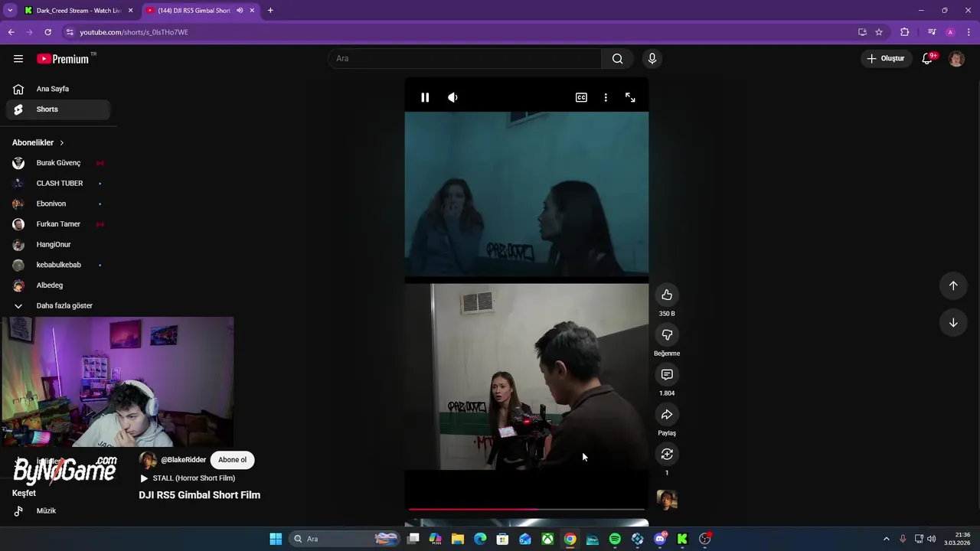
Task: Open the remix button
Action: click(x=667, y=455)
